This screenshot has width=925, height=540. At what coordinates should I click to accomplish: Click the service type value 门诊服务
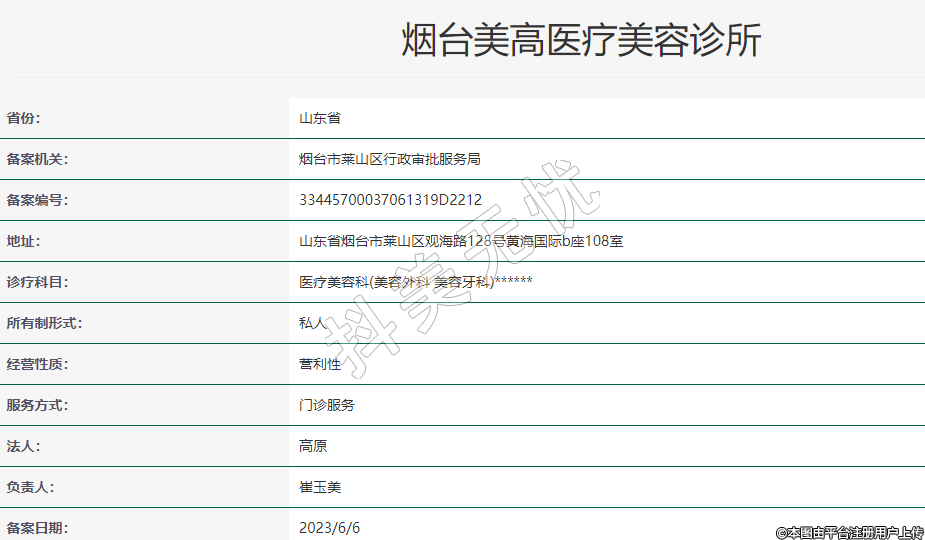point(327,405)
